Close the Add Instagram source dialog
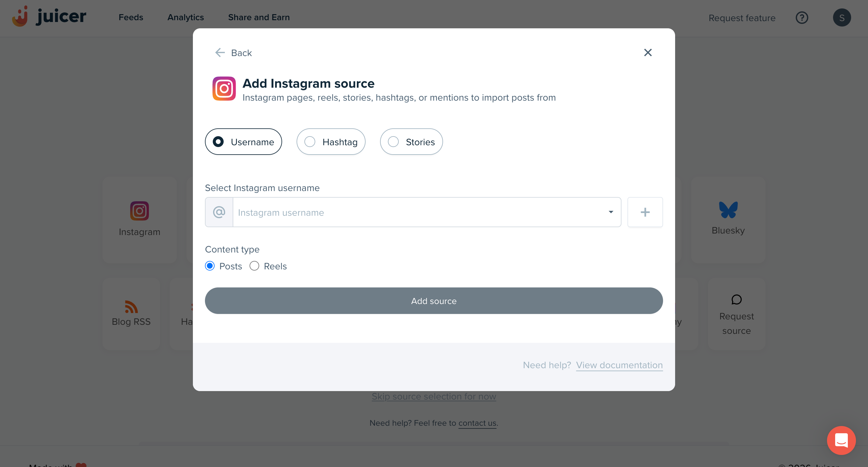This screenshot has width=868, height=467. point(648,52)
